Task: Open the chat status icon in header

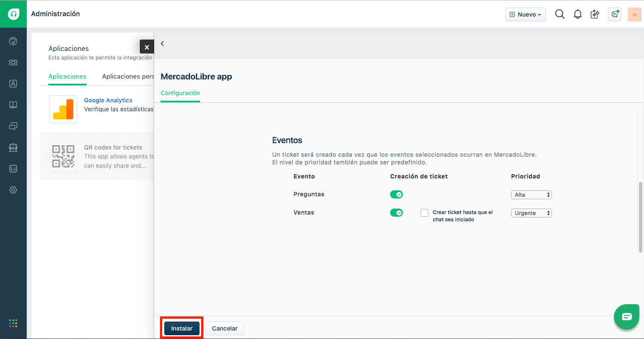Action: point(615,14)
